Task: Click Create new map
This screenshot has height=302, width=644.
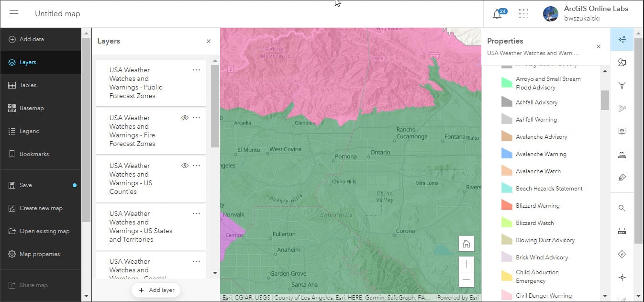Action: pos(41,208)
